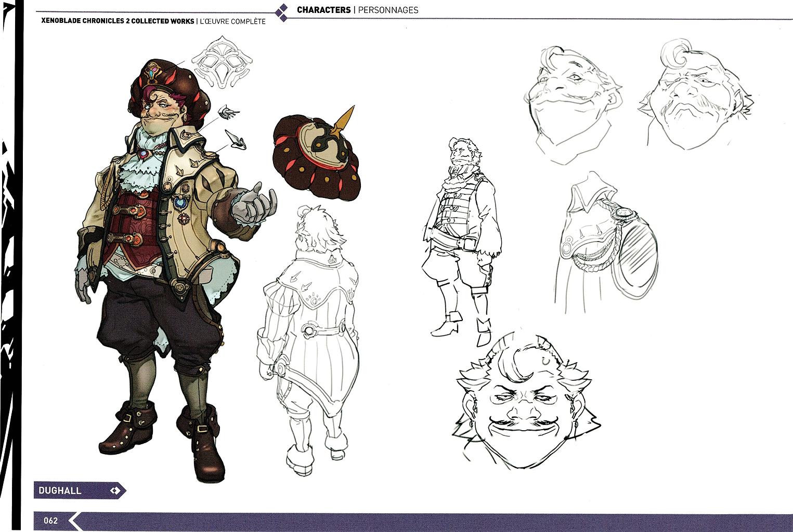Click the L'ŒUVRE COMPLÈTE subtitle
This screenshot has width=793, height=532.
[x=233, y=21]
